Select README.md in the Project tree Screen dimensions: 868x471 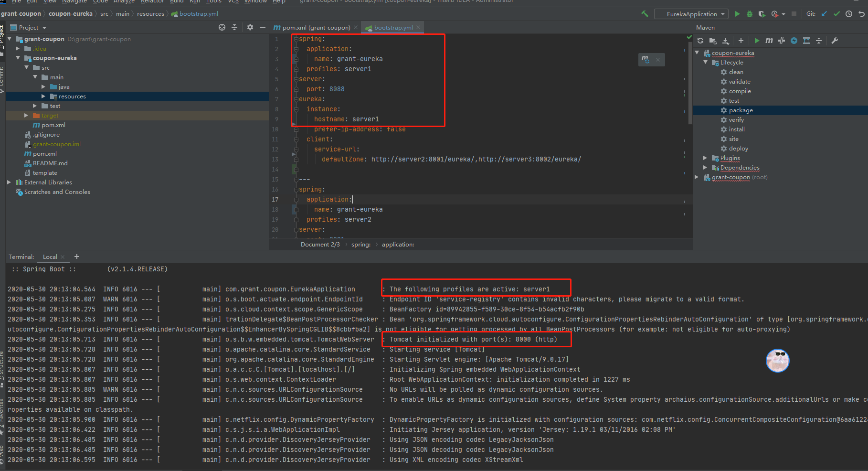point(50,163)
